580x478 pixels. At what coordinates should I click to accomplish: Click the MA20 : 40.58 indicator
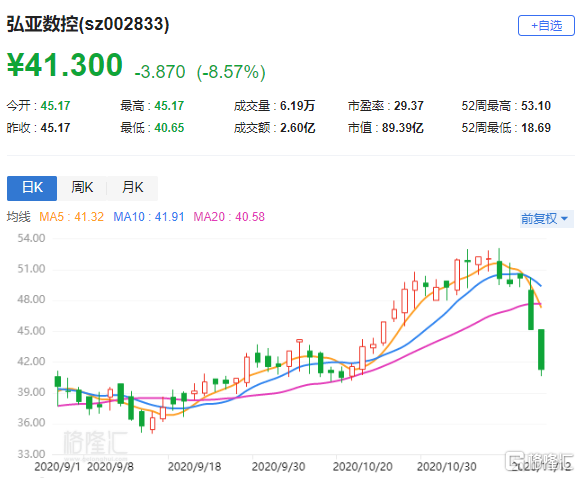click(x=229, y=216)
